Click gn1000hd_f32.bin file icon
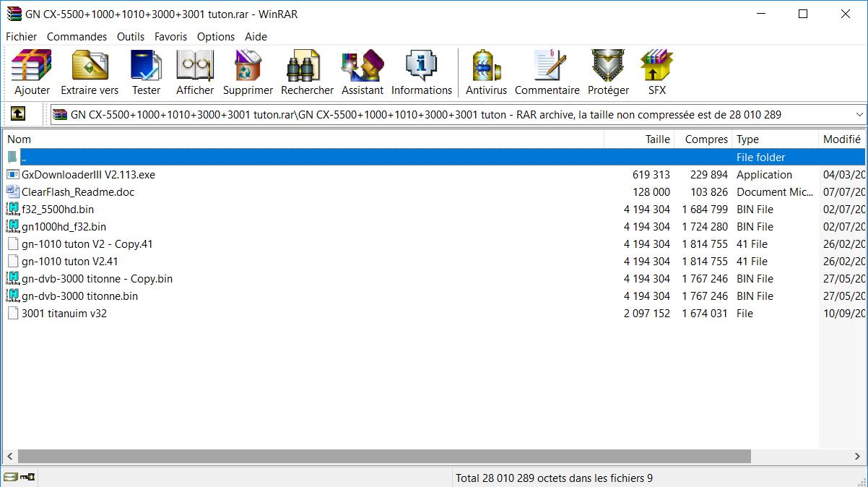Image resolution: width=868 pixels, height=487 pixels. (x=13, y=227)
